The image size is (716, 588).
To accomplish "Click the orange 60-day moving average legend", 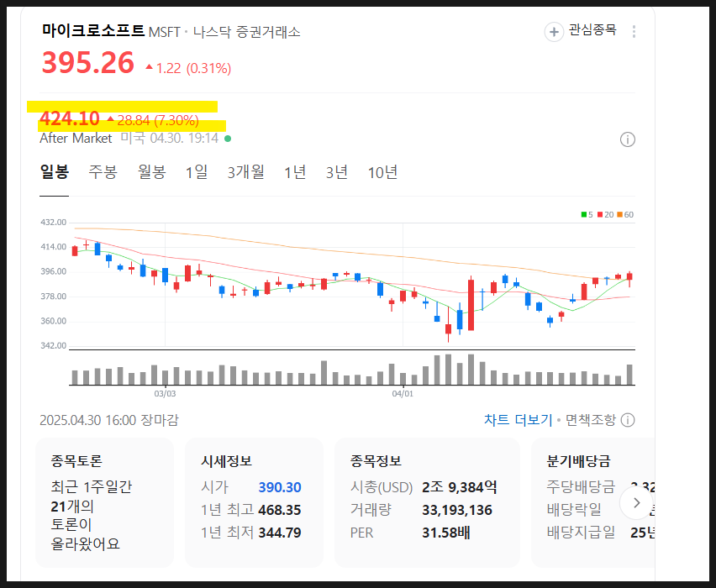I will click(x=625, y=214).
